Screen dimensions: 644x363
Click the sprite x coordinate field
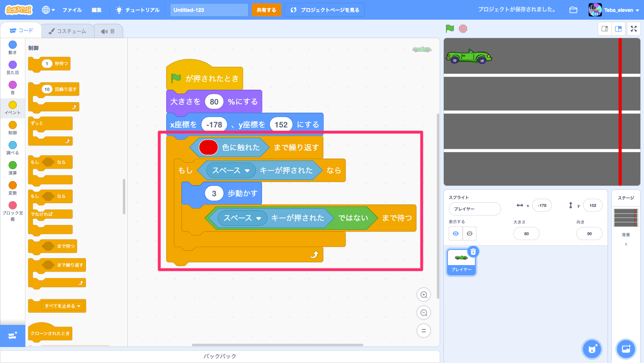click(x=542, y=206)
